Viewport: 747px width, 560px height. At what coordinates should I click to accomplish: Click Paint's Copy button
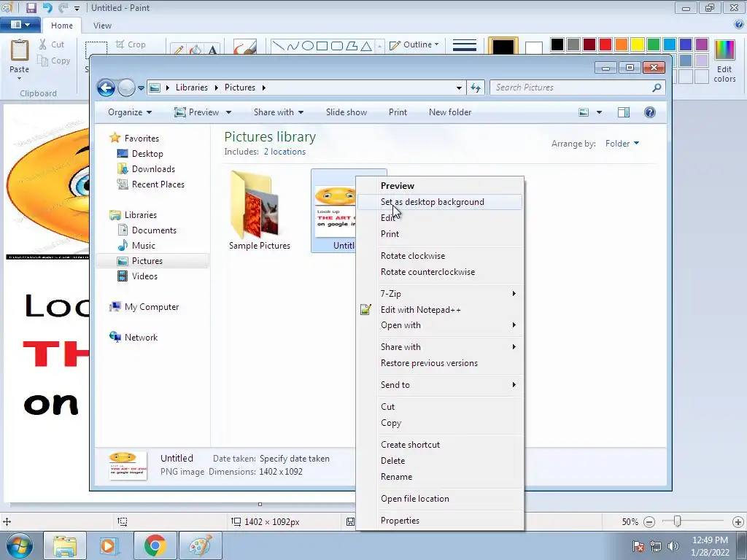click(54, 61)
